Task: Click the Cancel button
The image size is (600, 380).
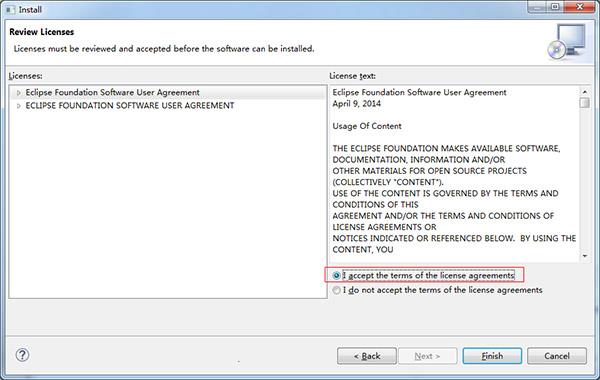Action: click(557, 356)
